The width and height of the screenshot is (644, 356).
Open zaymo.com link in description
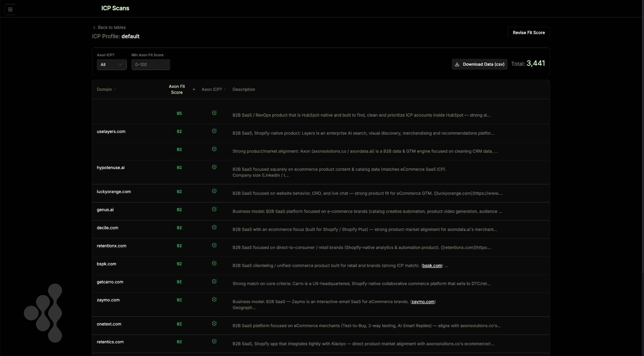pos(423,302)
